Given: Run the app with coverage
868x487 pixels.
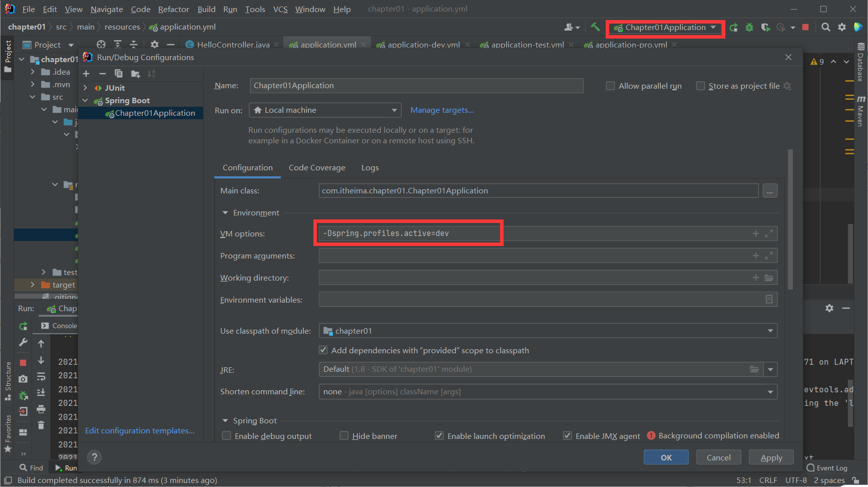Looking at the screenshot, I should (x=765, y=27).
